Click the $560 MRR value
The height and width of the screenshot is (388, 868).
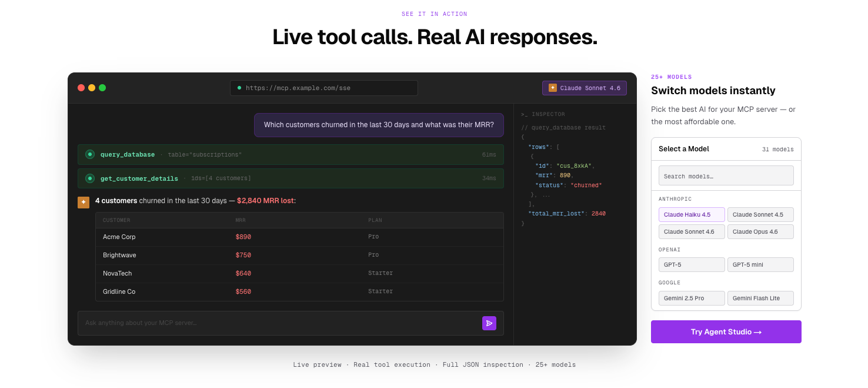[x=243, y=291]
